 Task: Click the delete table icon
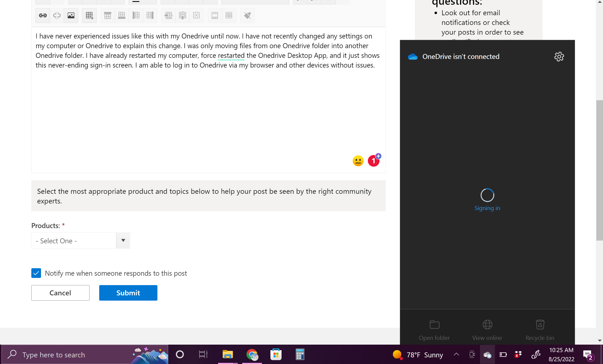pyautogui.click(x=196, y=16)
